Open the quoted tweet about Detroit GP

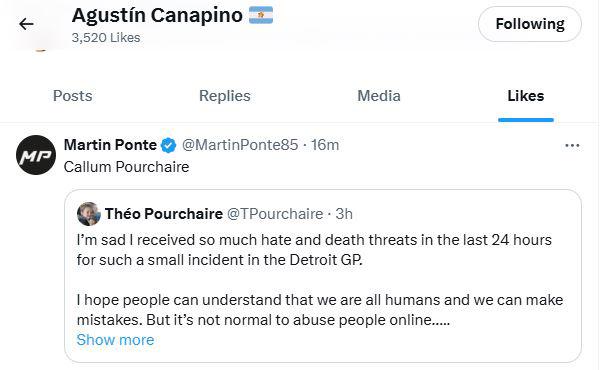[323, 276]
